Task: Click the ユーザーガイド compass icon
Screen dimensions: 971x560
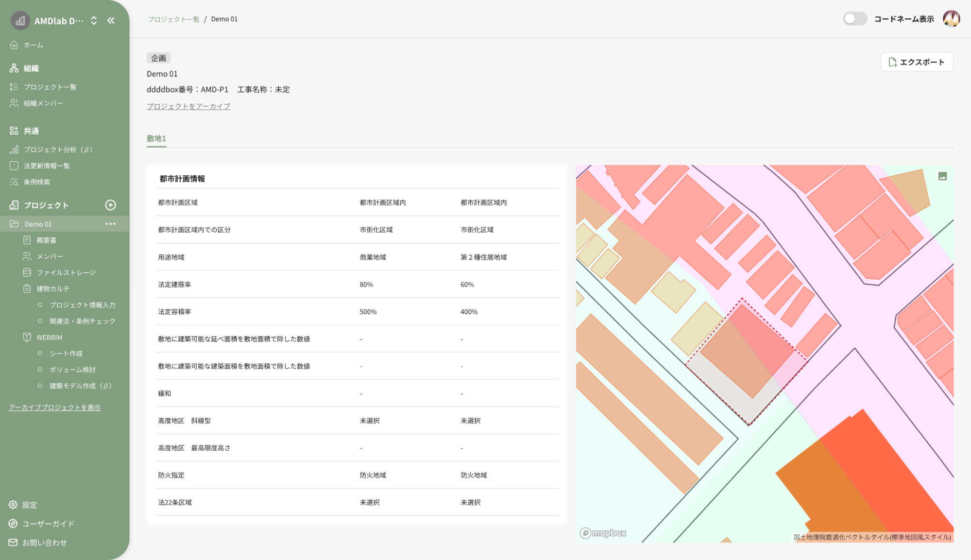Action: click(x=13, y=524)
